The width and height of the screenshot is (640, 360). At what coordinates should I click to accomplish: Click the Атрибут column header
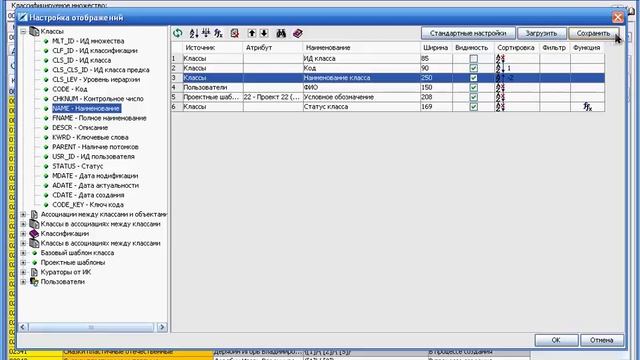point(273,48)
